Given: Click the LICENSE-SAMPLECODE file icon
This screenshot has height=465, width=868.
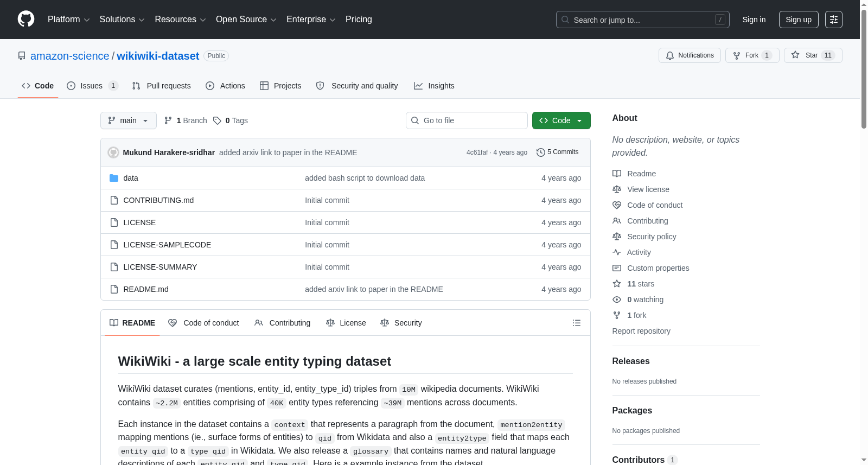Looking at the screenshot, I should point(114,245).
